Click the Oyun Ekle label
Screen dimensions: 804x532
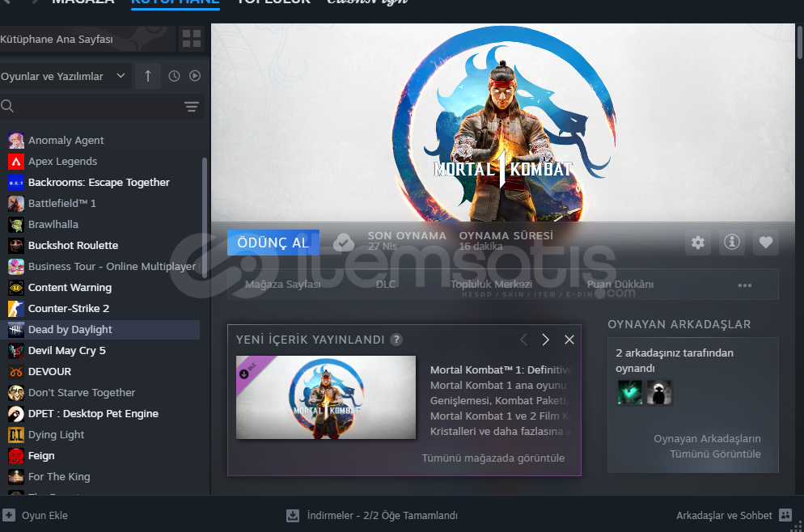pyautogui.click(x=44, y=516)
